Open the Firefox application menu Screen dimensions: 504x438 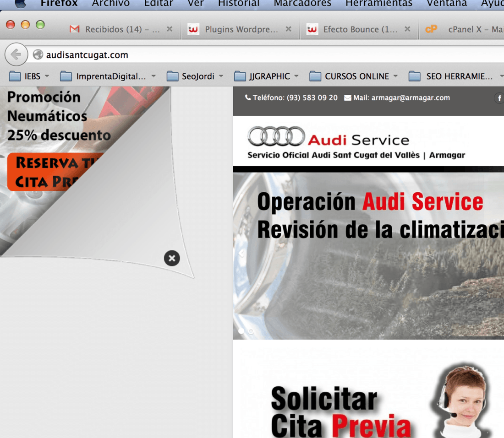pos(59,4)
